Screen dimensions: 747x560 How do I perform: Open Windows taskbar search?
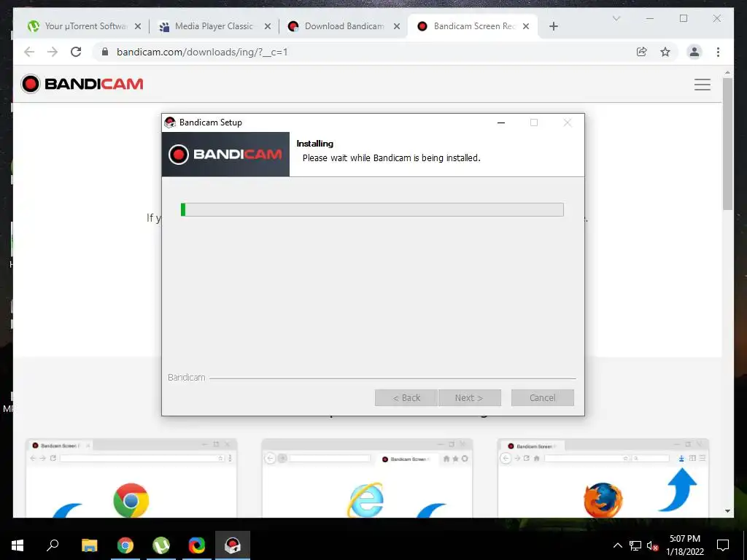[53, 545]
